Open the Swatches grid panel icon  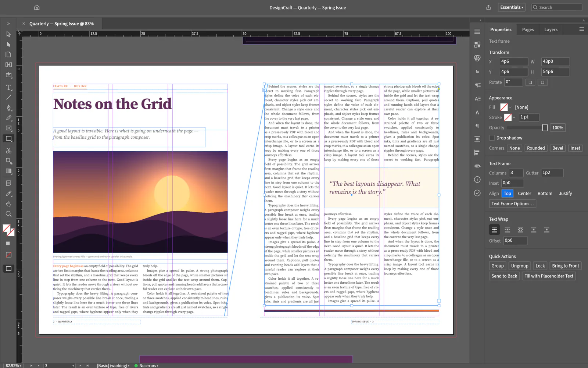(477, 45)
